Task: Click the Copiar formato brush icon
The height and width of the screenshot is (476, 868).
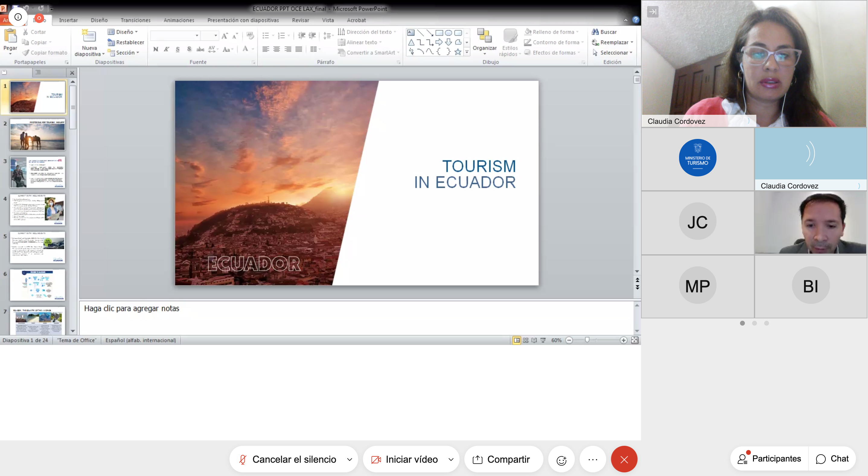Action: (26, 53)
